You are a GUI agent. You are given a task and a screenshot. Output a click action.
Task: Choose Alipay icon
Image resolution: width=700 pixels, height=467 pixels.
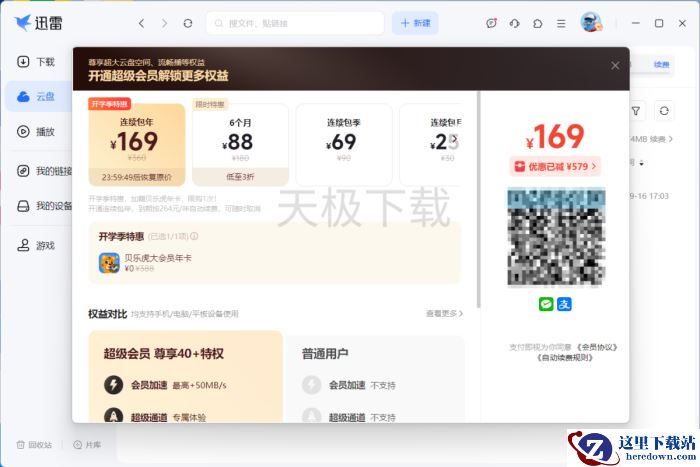tap(564, 304)
